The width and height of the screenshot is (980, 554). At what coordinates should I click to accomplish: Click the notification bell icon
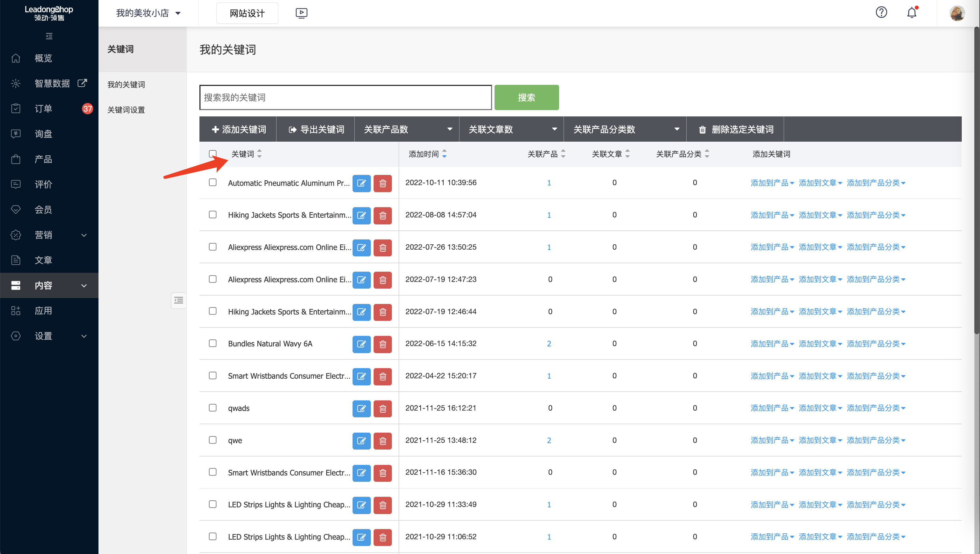click(x=912, y=13)
